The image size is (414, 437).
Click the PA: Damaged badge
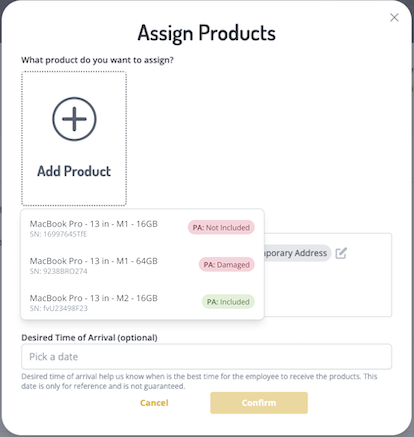(227, 265)
